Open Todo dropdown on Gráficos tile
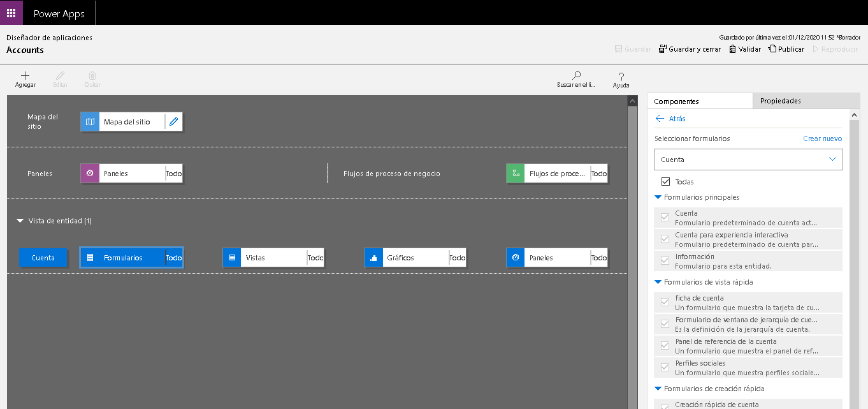Viewport: 868px width, 409px height. coord(458,258)
